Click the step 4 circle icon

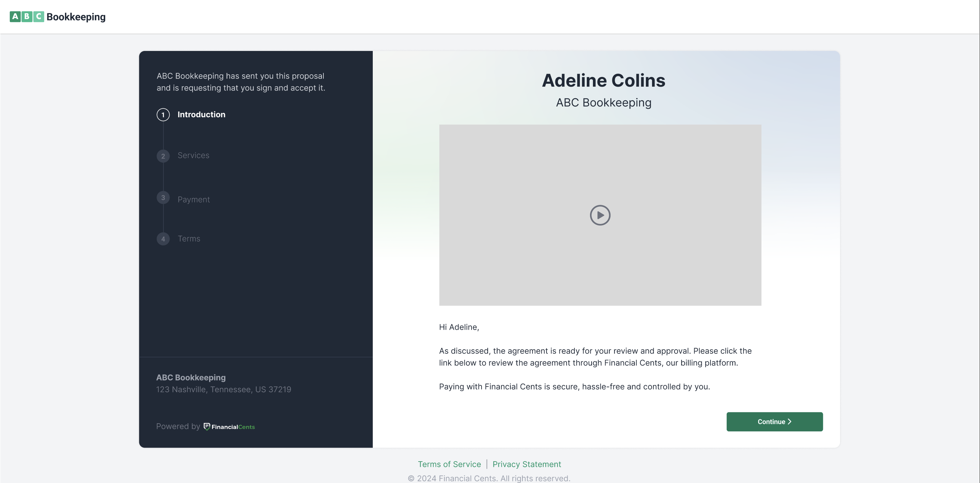click(163, 239)
